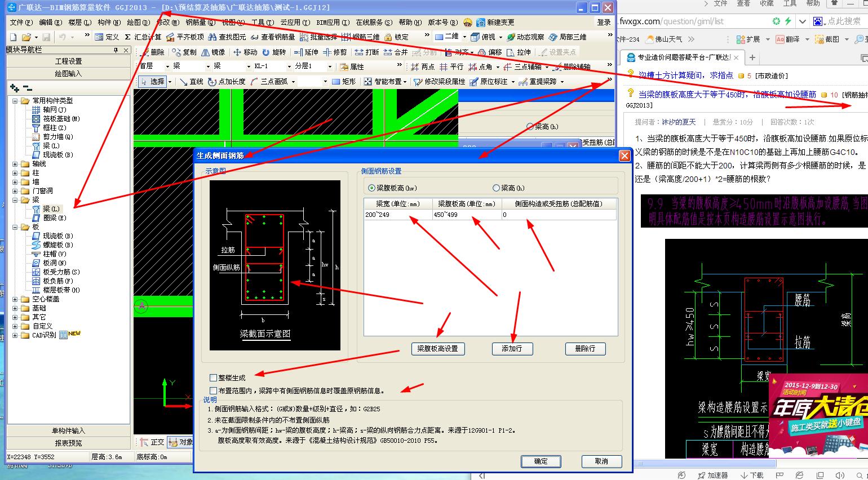Open the 钢筋量(Q) menu
868x480 pixels.
click(201, 23)
